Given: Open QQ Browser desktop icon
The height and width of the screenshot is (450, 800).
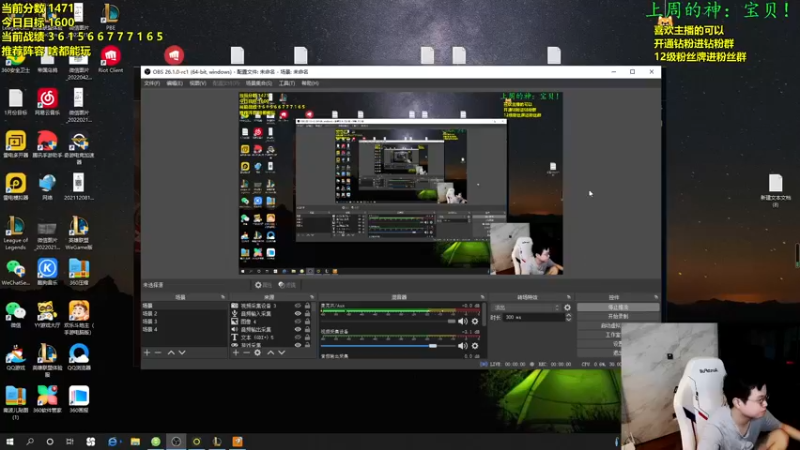Looking at the screenshot, I should tap(79, 357).
